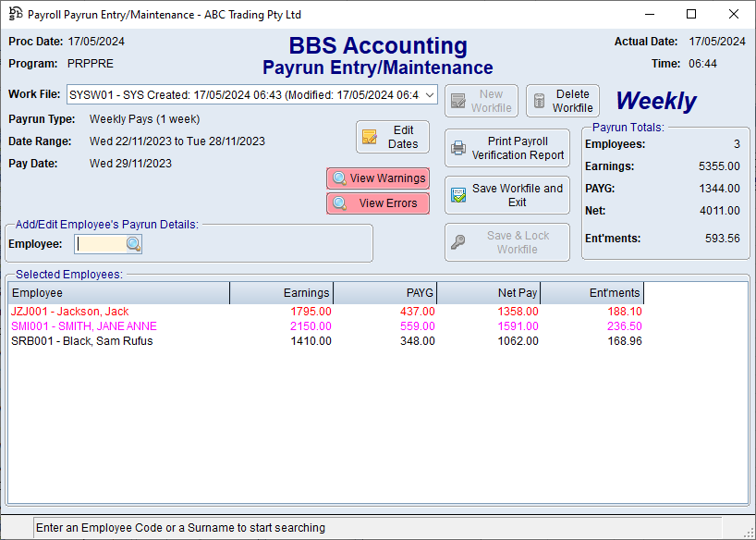Sort by the Employee column header

click(x=118, y=293)
